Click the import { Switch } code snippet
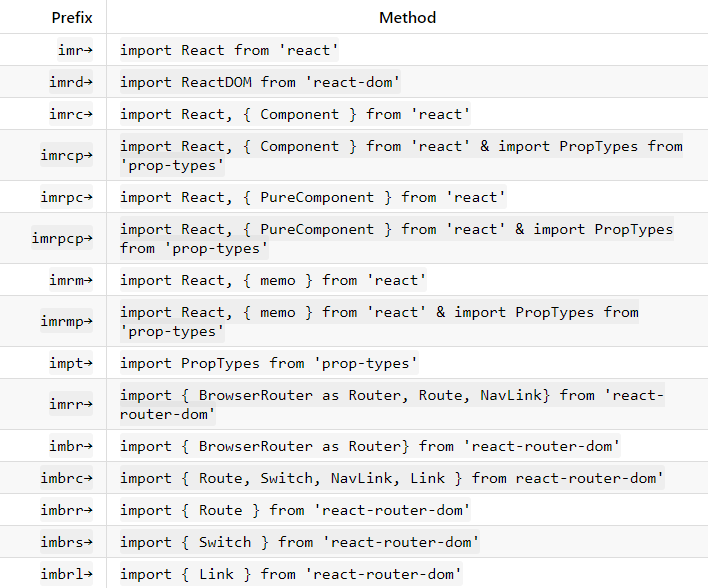 299,542
